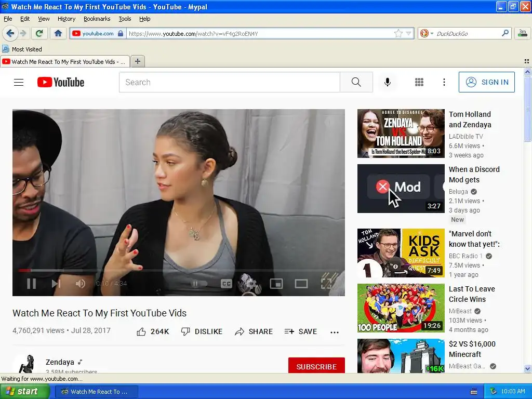Open "Last To Leave Circle Wins" title
This screenshot has height=399, width=532.
(472, 294)
